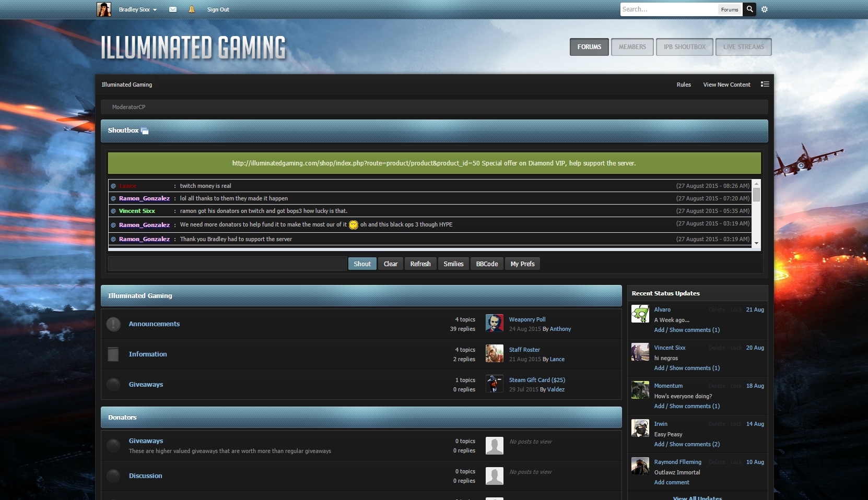Add comment on Raymond Flleming's status

click(x=672, y=482)
